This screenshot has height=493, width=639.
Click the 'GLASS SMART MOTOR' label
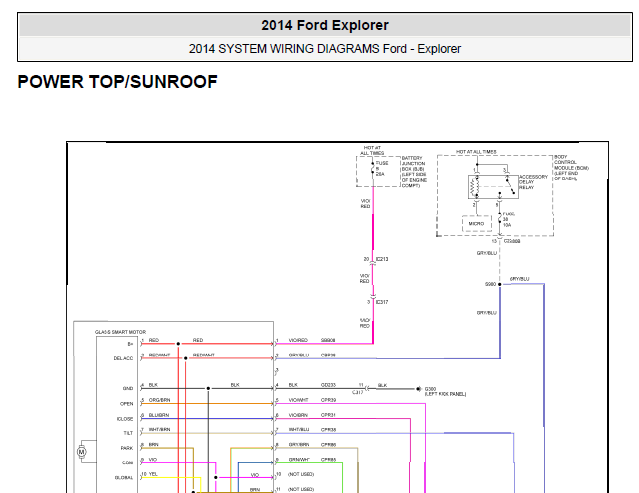point(120,332)
